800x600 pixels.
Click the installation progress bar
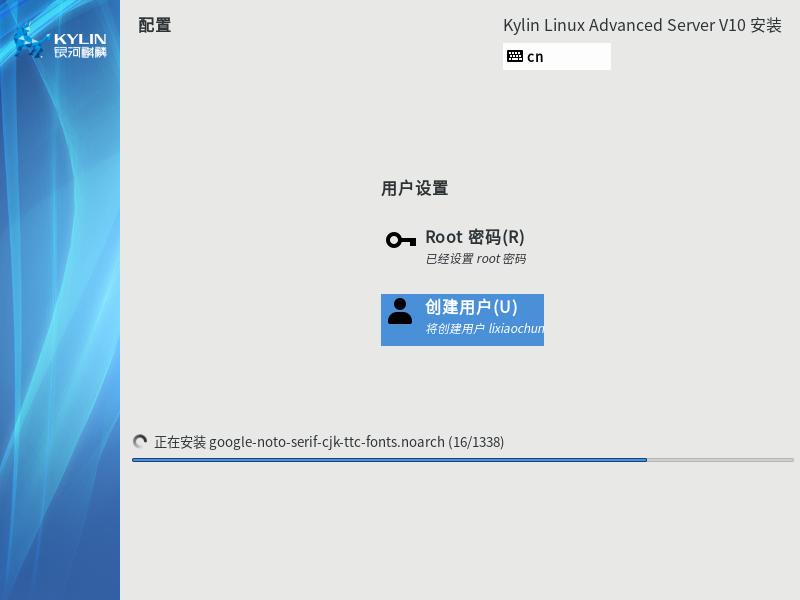tap(463, 460)
